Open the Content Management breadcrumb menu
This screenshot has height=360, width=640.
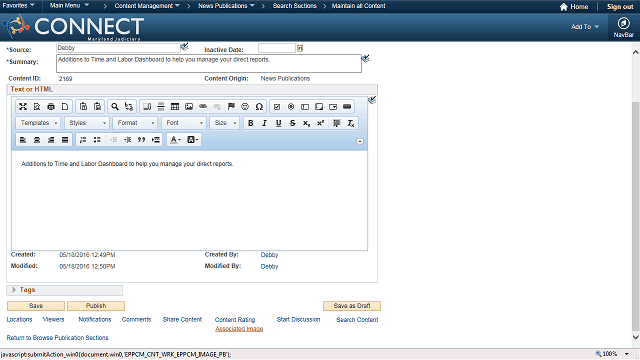[147, 6]
